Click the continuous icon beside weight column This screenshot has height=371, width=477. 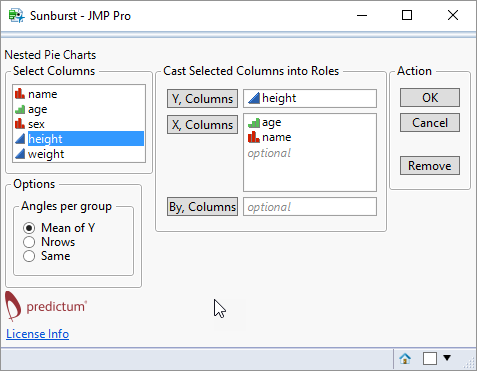click(x=20, y=154)
